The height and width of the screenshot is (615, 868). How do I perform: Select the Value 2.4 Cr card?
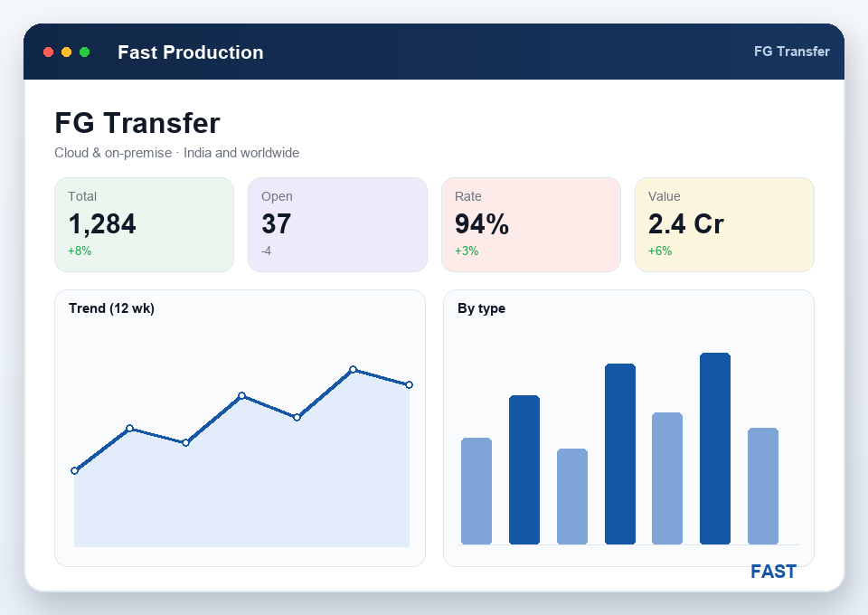pos(724,224)
